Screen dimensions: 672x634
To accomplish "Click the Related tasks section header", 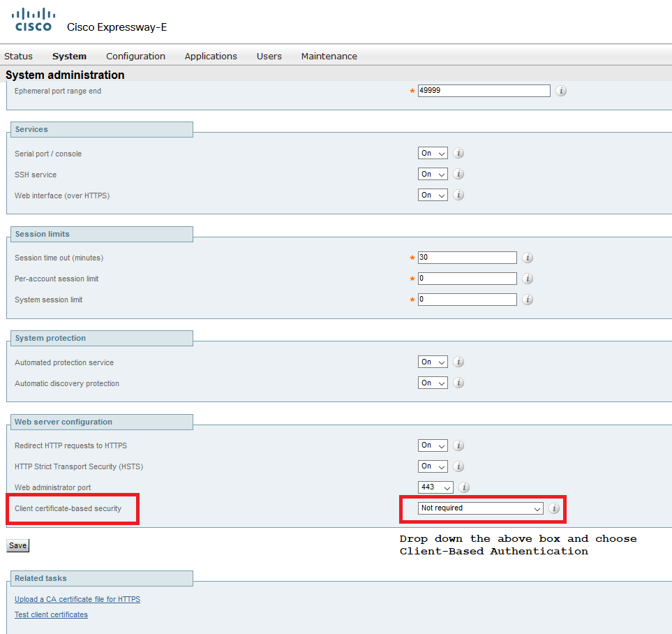I will [x=102, y=578].
